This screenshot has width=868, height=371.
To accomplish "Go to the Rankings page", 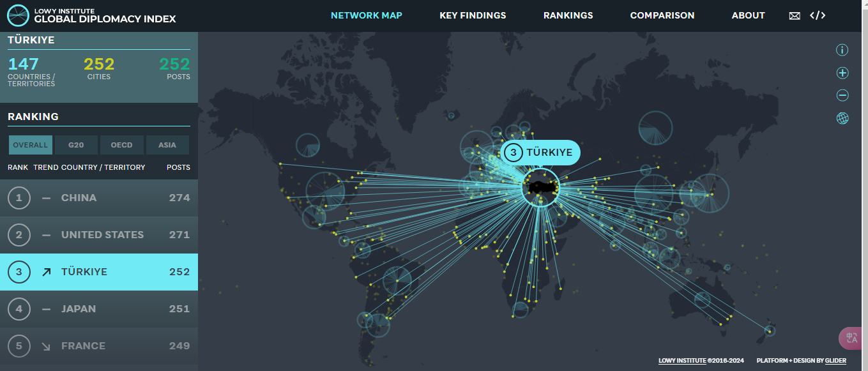I will pos(568,15).
